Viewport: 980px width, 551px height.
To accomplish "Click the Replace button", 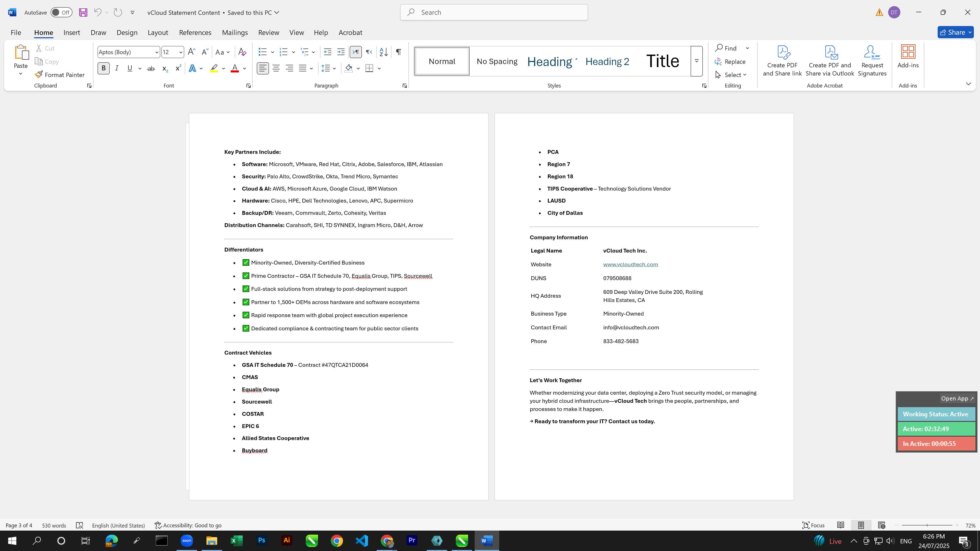I will (730, 61).
